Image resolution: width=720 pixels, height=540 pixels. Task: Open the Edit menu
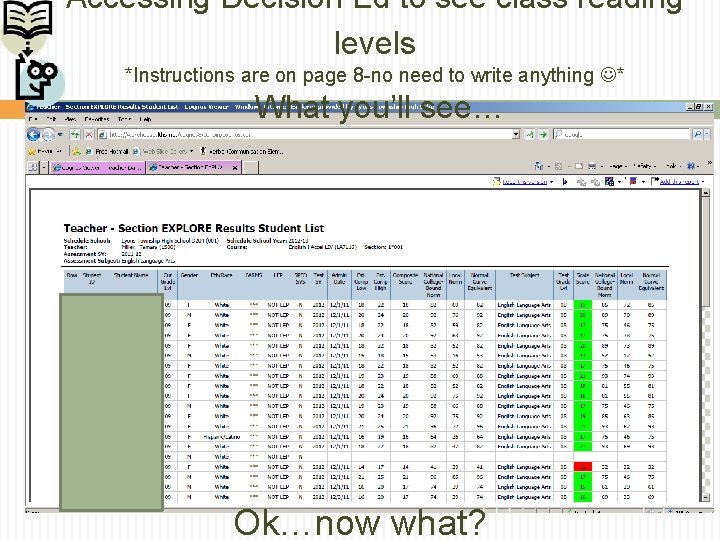pos(51,119)
